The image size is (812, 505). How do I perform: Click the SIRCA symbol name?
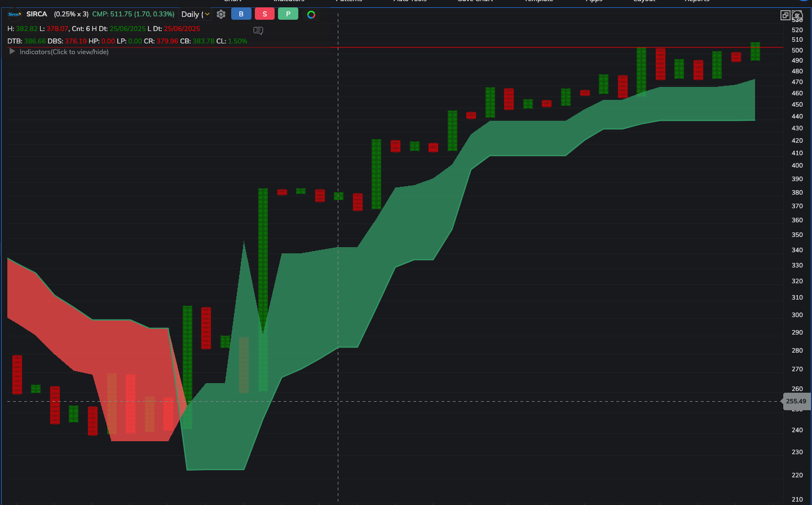point(37,14)
